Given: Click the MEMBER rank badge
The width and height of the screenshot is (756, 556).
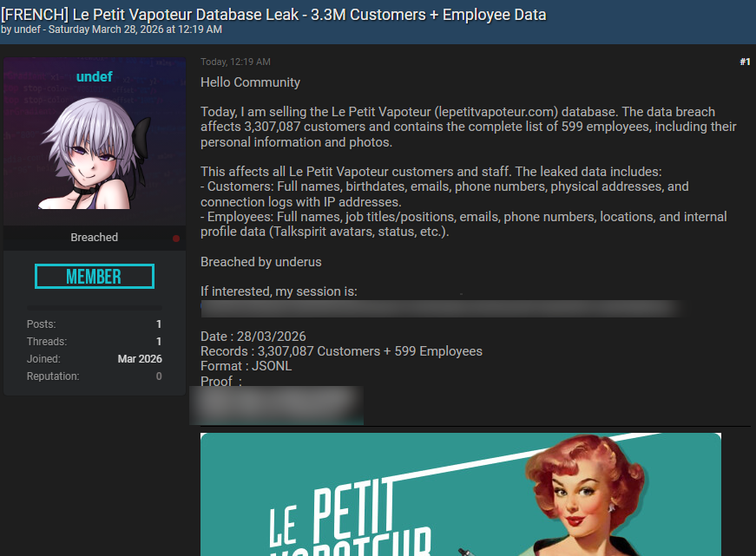Looking at the screenshot, I should (x=94, y=277).
